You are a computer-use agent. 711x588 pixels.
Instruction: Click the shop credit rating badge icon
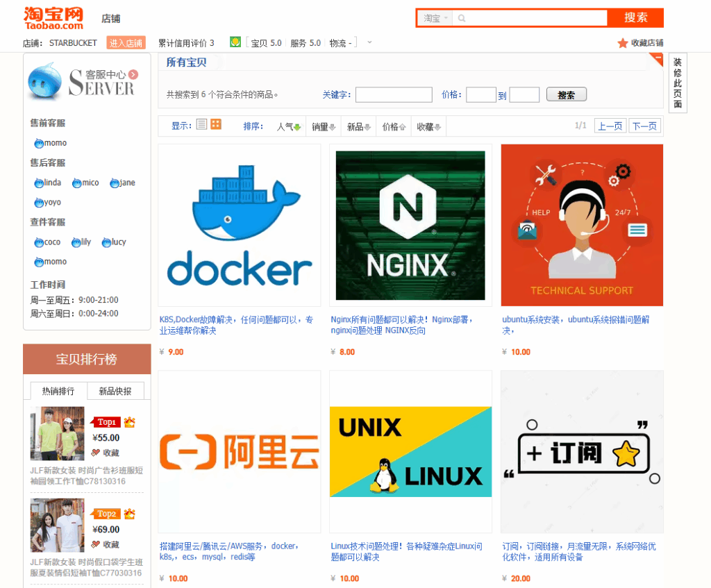coord(235,42)
